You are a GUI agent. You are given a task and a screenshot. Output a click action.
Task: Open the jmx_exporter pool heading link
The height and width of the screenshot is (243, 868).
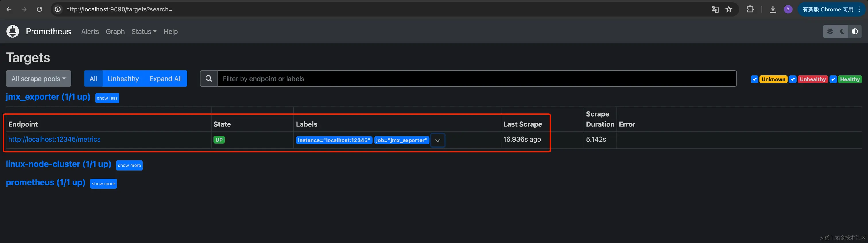[x=48, y=97]
